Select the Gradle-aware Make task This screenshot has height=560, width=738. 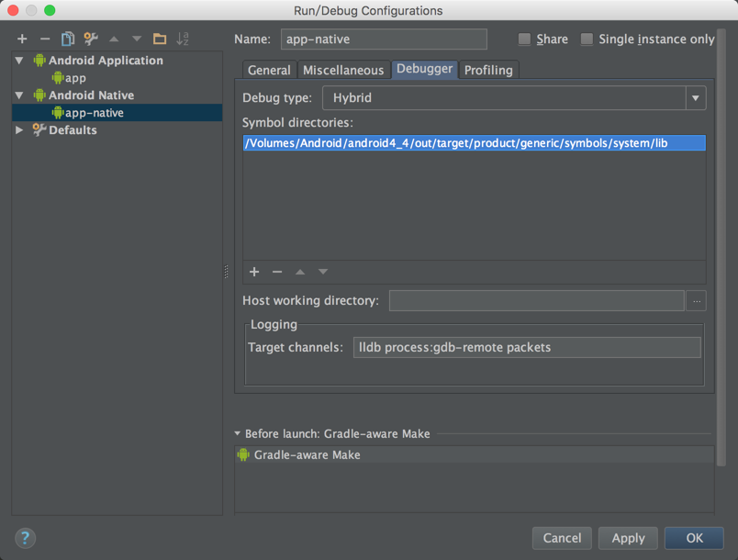474,454
